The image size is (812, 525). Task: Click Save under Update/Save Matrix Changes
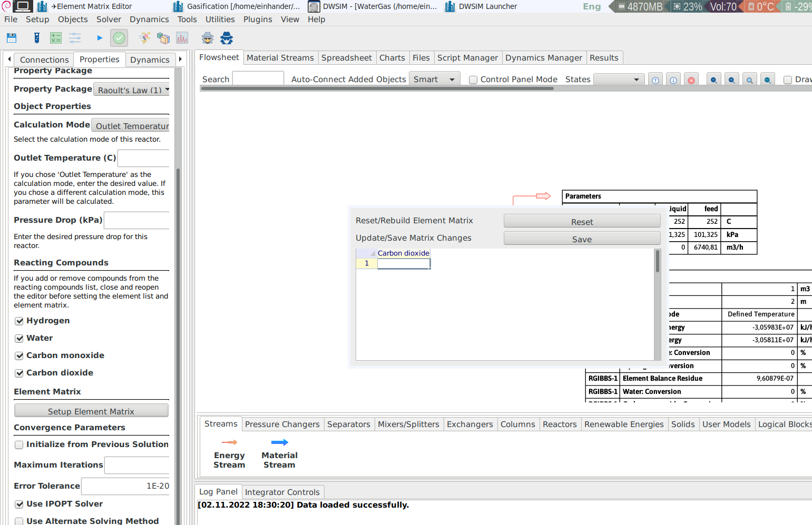click(582, 239)
